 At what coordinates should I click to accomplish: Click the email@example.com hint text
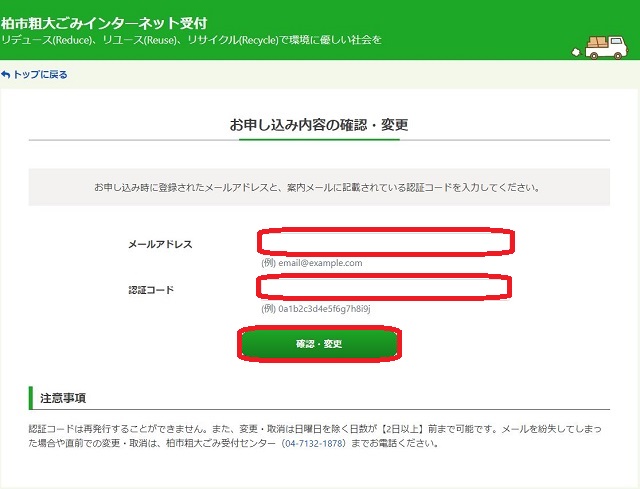point(312,263)
